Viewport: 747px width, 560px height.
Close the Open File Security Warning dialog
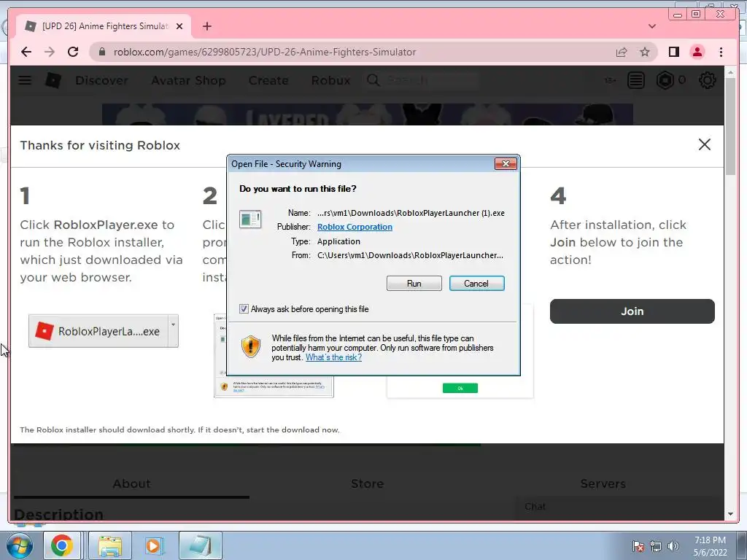(506, 164)
